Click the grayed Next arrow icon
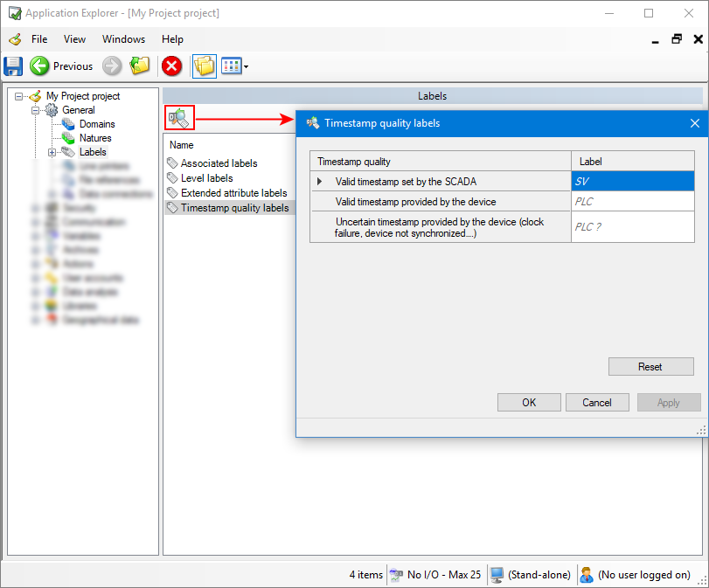709x588 pixels. [x=112, y=66]
